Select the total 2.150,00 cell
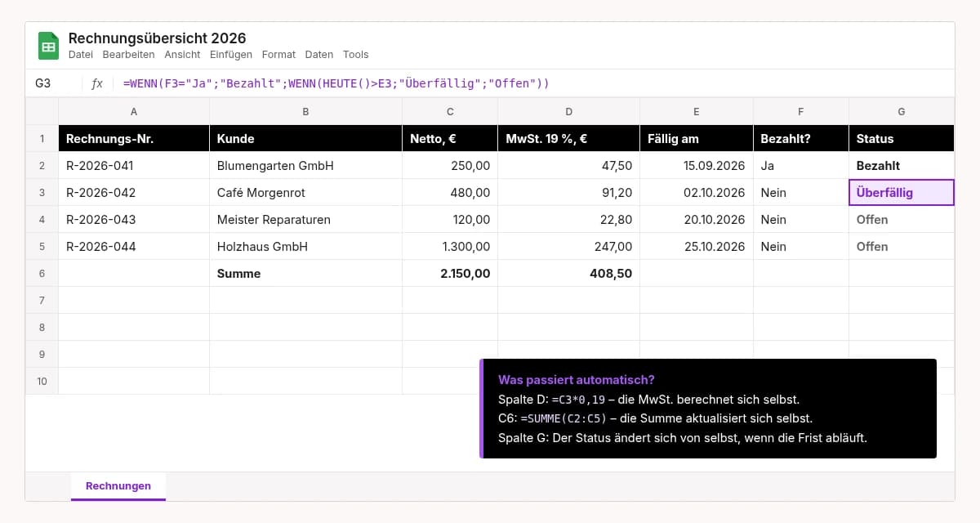 pos(450,274)
